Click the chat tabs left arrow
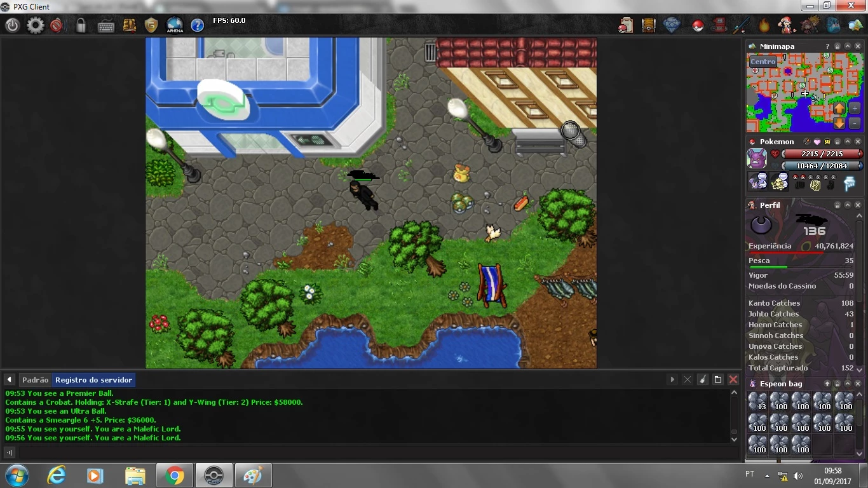This screenshot has height=488, width=868. [x=9, y=380]
